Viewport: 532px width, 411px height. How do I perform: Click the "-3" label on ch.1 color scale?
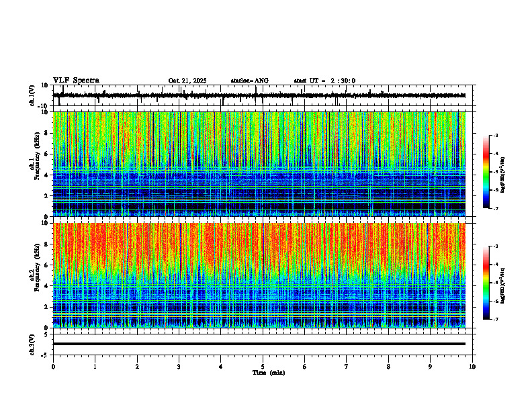496,136
